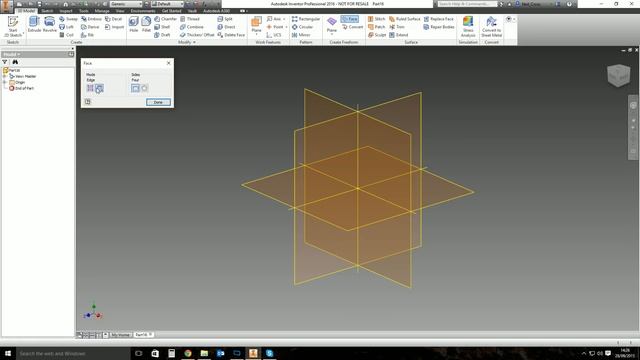
Task: Switch to the Inspect ribbon tab
Action: click(x=66, y=11)
